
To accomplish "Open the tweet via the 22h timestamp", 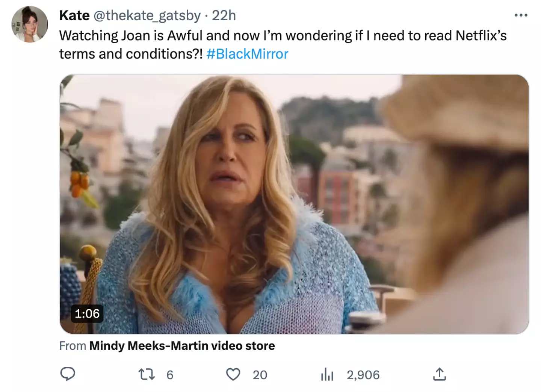I will pyautogui.click(x=224, y=15).
